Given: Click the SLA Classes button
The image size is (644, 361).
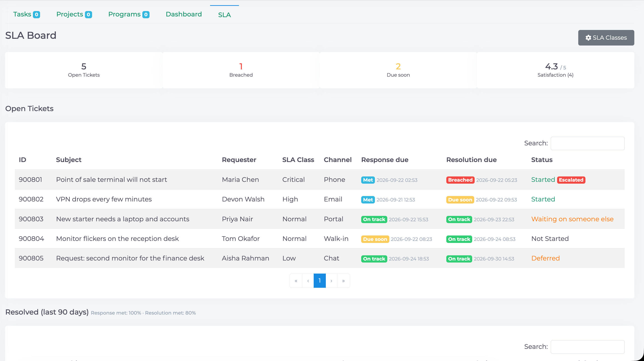Looking at the screenshot, I should point(606,38).
